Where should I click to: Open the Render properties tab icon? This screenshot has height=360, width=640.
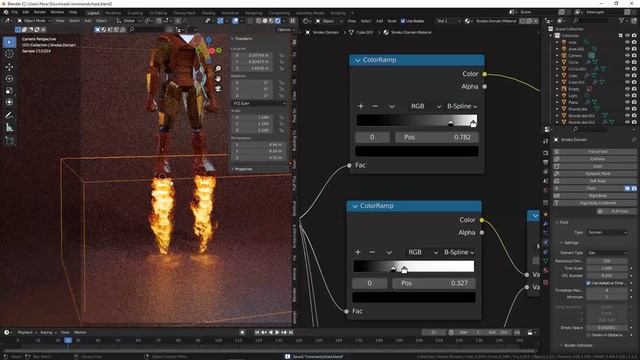click(546, 153)
